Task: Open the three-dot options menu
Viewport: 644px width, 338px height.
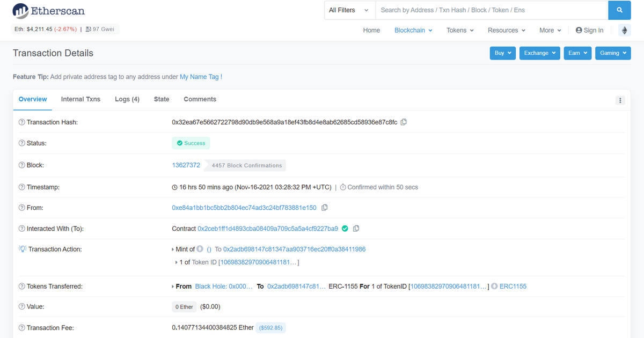Action: (620, 100)
